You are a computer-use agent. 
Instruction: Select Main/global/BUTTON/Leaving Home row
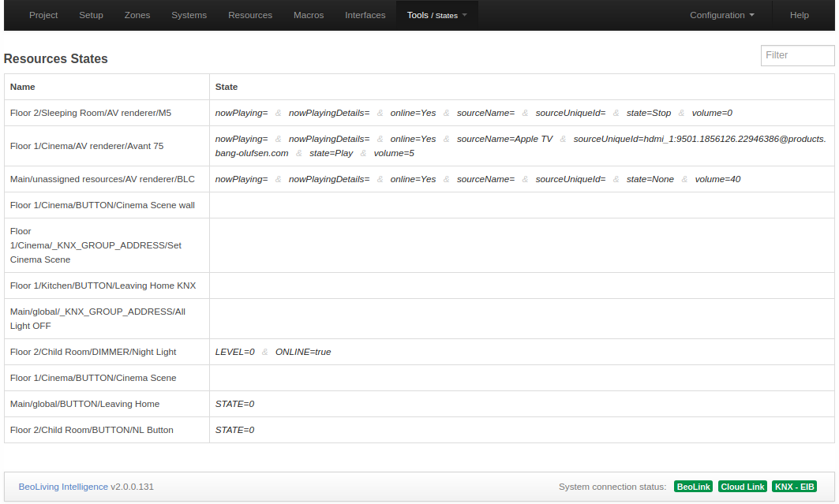[x=420, y=404]
